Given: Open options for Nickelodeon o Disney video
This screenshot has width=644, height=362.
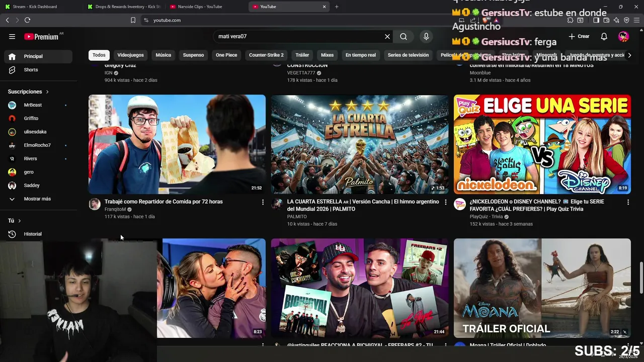Looking at the screenshot, I should [x=628, y=202].
